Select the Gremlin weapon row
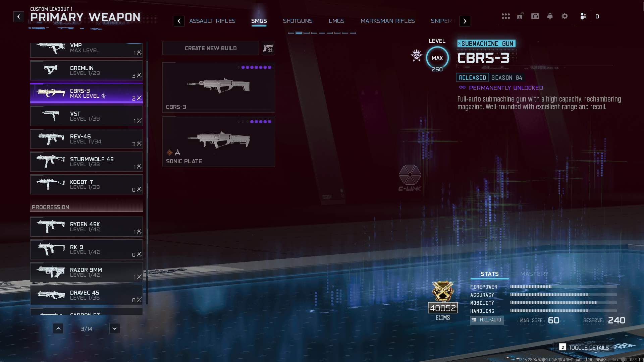Image resolution: width=644 pixels, height=362 pixels. [87, 71]
